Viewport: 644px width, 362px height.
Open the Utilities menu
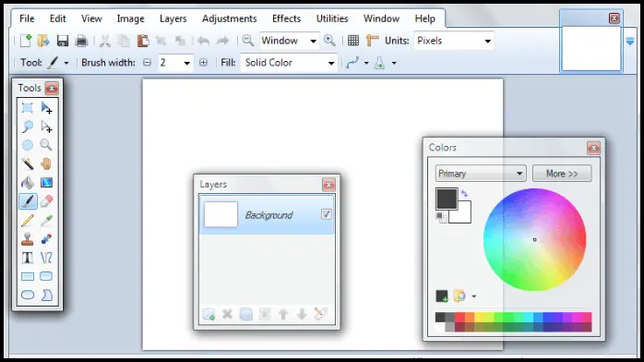[332, 18]
